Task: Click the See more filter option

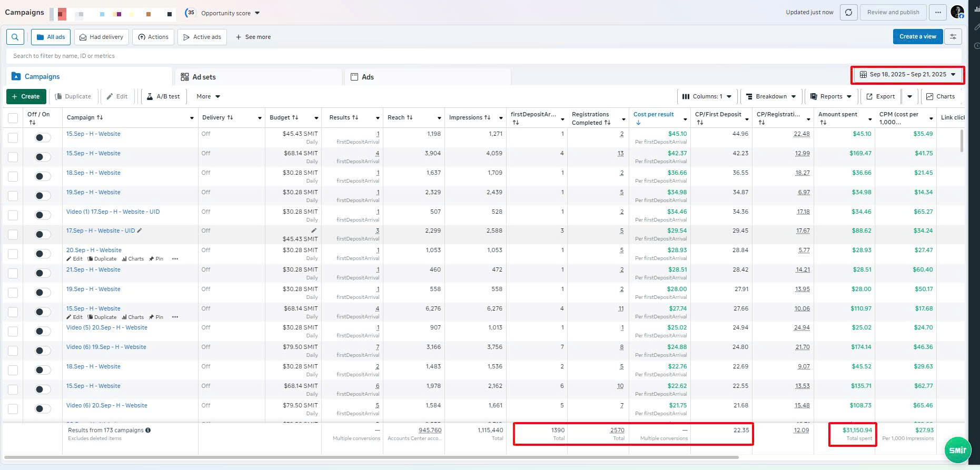Action: click(x=253, y=37)
